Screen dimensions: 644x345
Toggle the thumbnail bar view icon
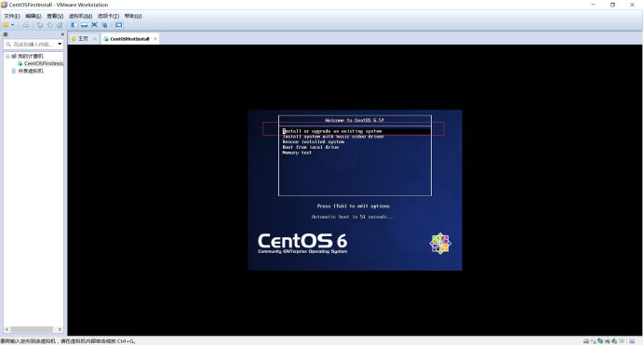tap(84, 25)
